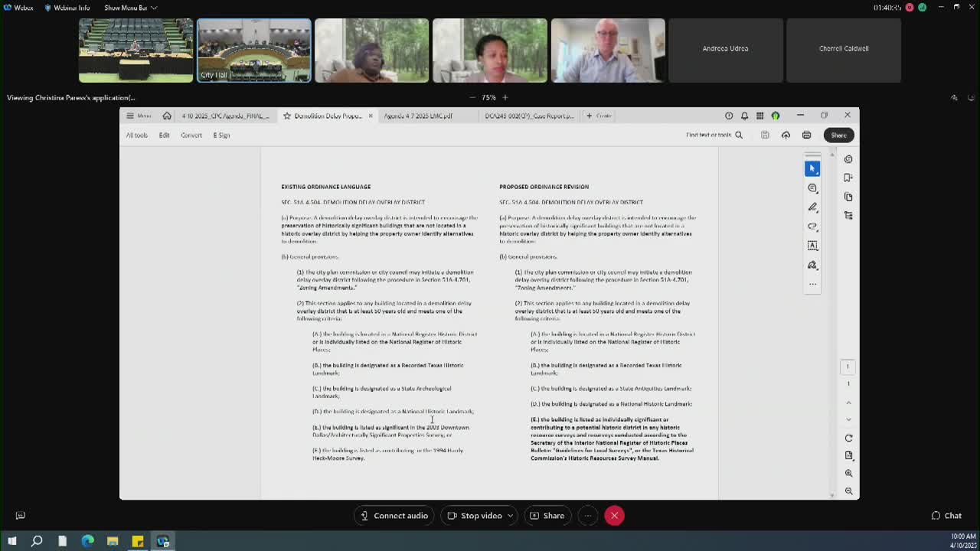Screen dimensions: 980x551
Task: Show the page thumbnails panel
Action: pyautogui.click(x=848, y=197)
